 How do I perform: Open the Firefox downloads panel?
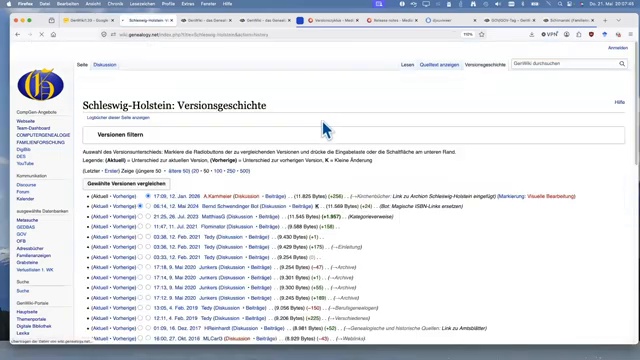point(531,35)
